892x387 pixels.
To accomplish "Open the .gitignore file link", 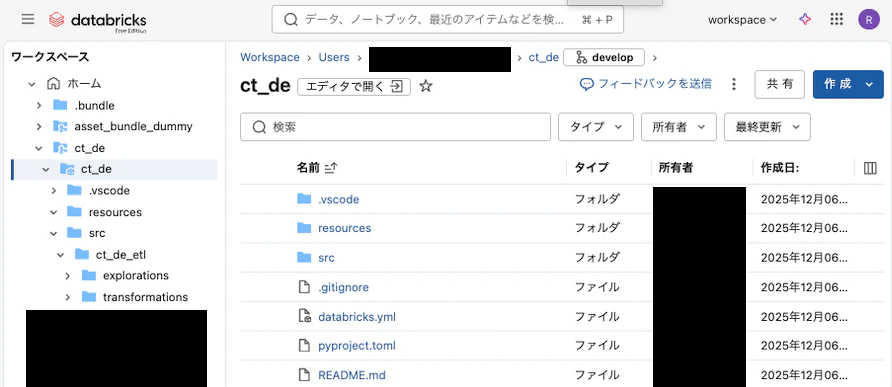I will click(x=343, y=287).
